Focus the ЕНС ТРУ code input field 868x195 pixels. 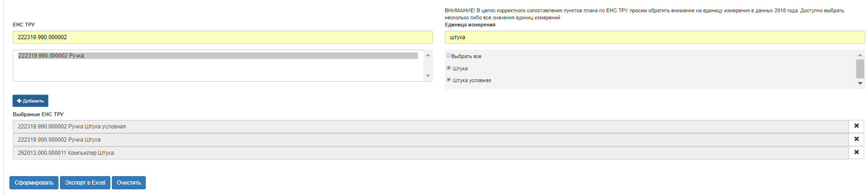(223, 37)
